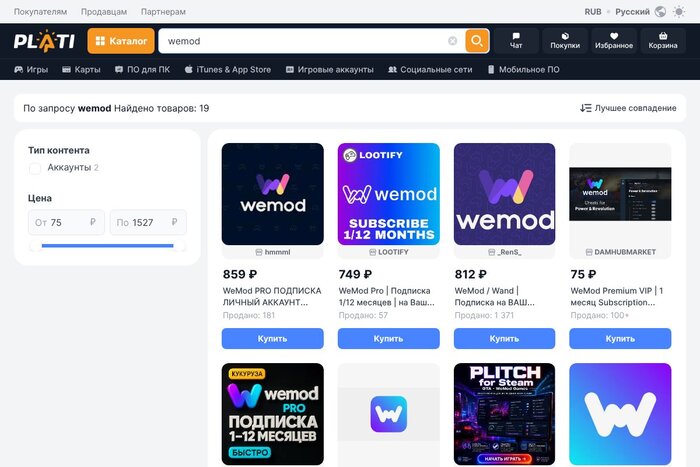Viewport: 700px width, 467px height.
Task: Open WeMod / Wand | Подписка title
Action: click(494, 296)
